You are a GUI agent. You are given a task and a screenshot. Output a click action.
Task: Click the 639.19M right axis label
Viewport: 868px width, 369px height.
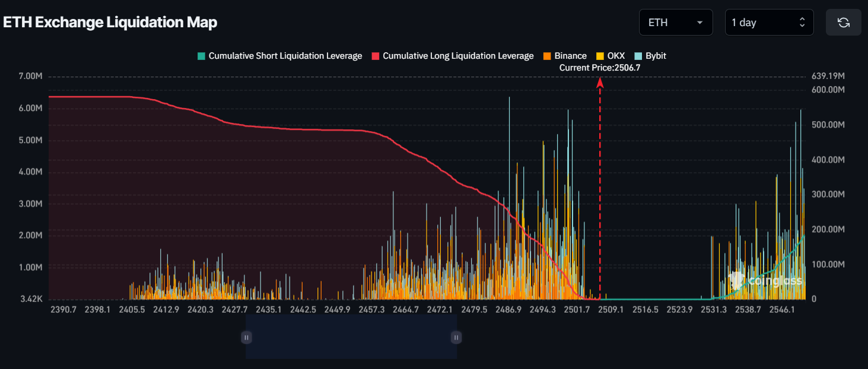pyautogui.click(x=828, y=76)
